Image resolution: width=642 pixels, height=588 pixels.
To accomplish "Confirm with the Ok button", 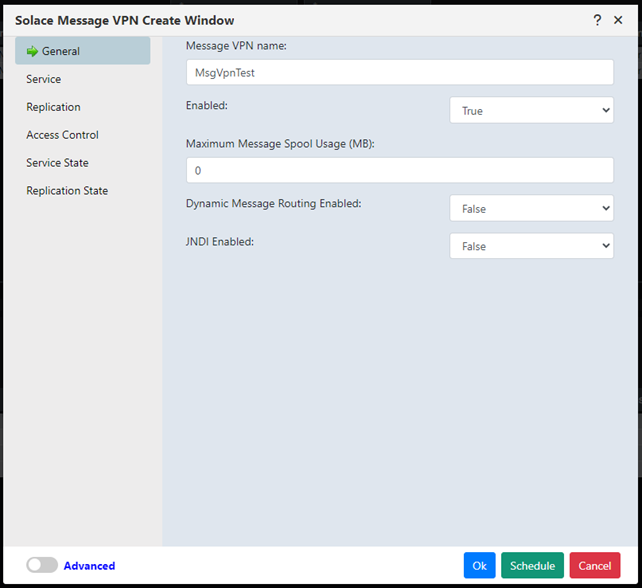I will 479,565.
